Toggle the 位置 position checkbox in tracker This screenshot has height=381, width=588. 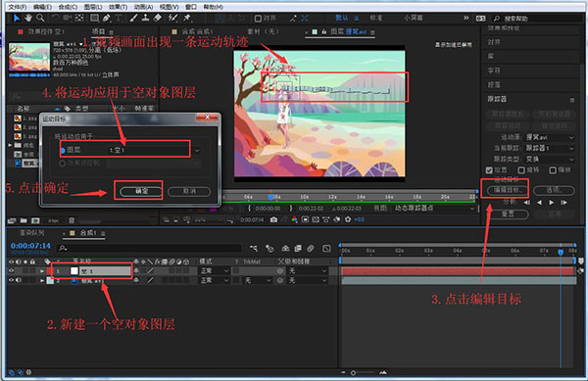click(x=489, y=170)
